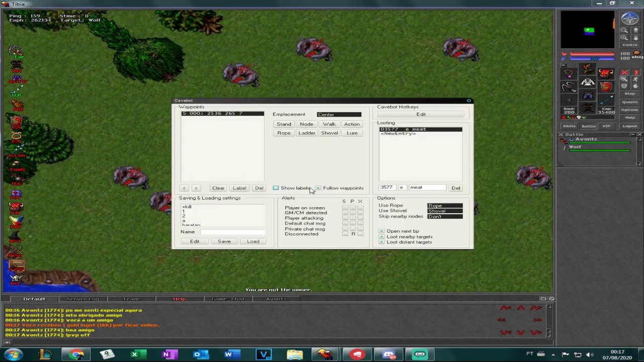Click the PVP hotkey icon

click(x=17, y=221)
